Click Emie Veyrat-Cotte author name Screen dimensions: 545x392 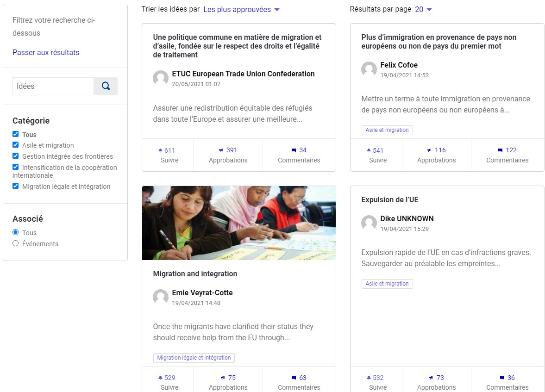(x=202, y=292)
